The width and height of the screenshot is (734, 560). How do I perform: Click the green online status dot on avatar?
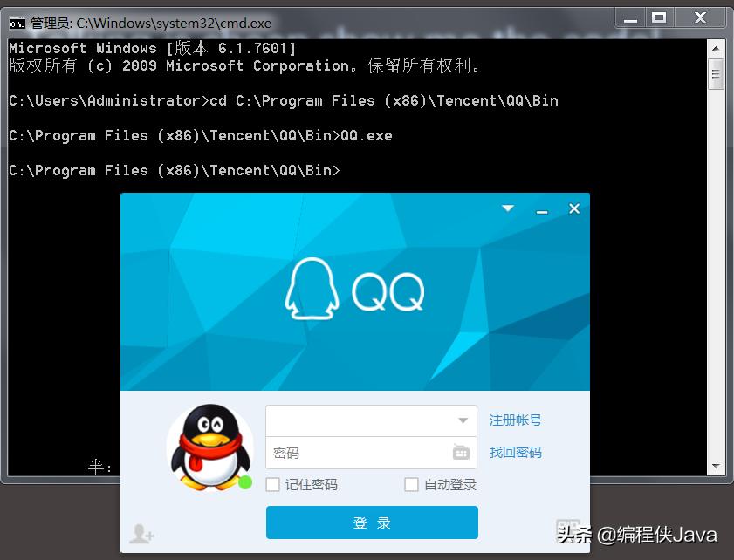(x=245, y=482)
